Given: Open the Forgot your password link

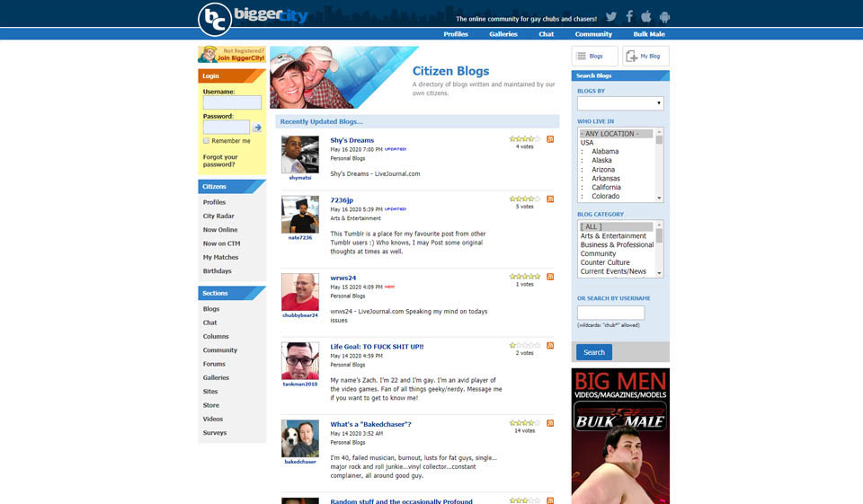Looking at the screenshot, I should [x=220, y=161].
